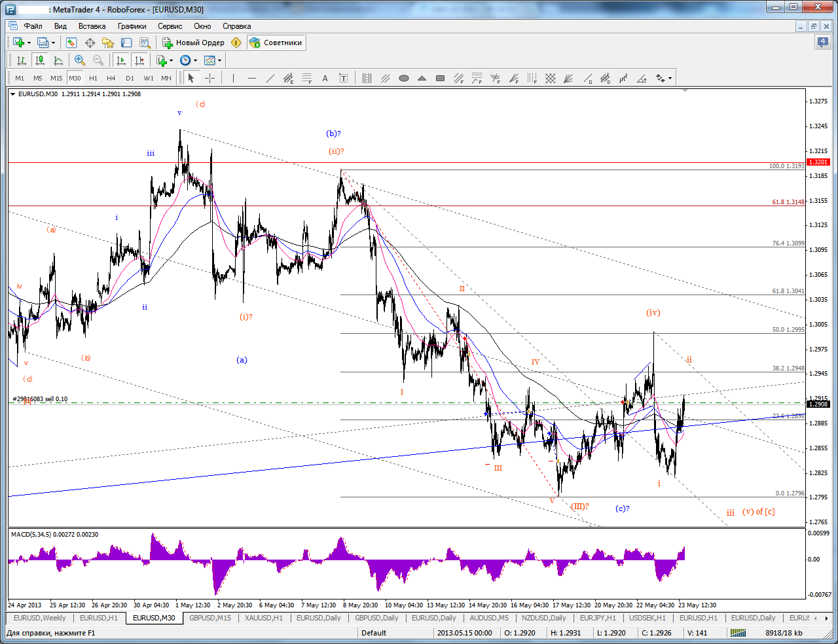Open the Файл menu
Screen dimensions: 838x644
pos(33,26)
